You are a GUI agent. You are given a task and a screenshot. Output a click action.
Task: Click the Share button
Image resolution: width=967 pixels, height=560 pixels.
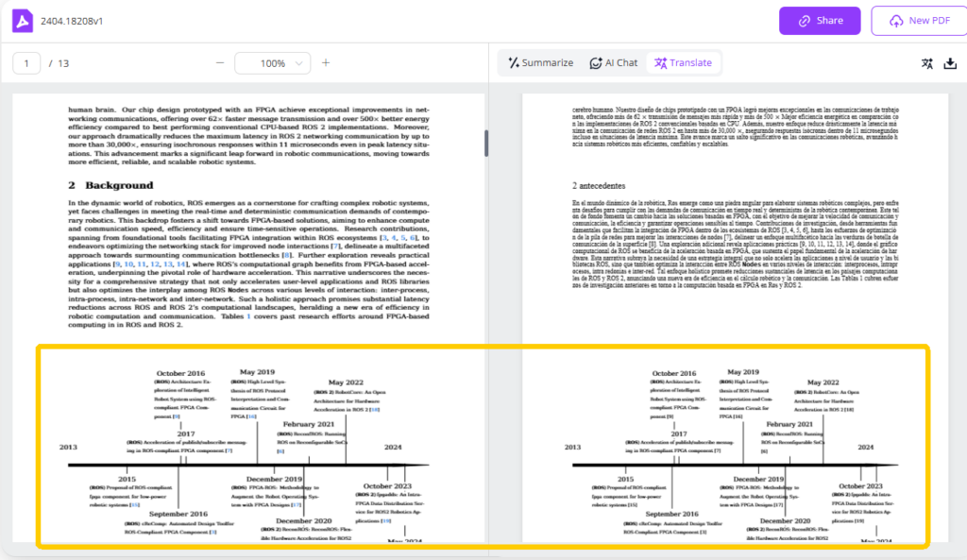tap(820, 20)
